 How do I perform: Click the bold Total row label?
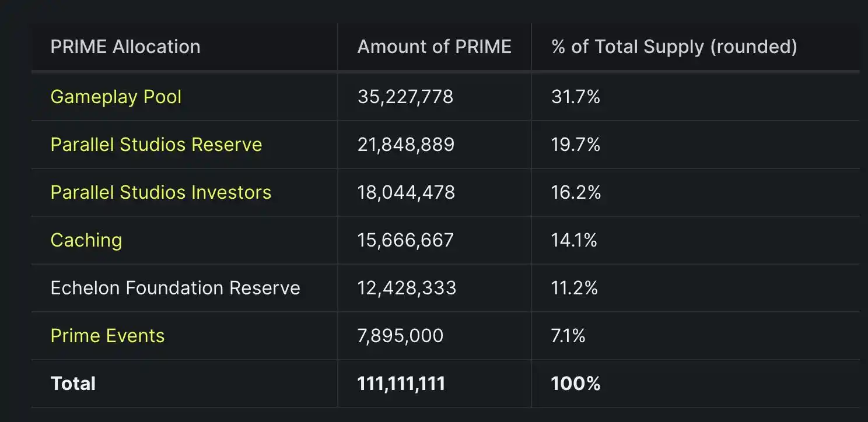point(73,384)
